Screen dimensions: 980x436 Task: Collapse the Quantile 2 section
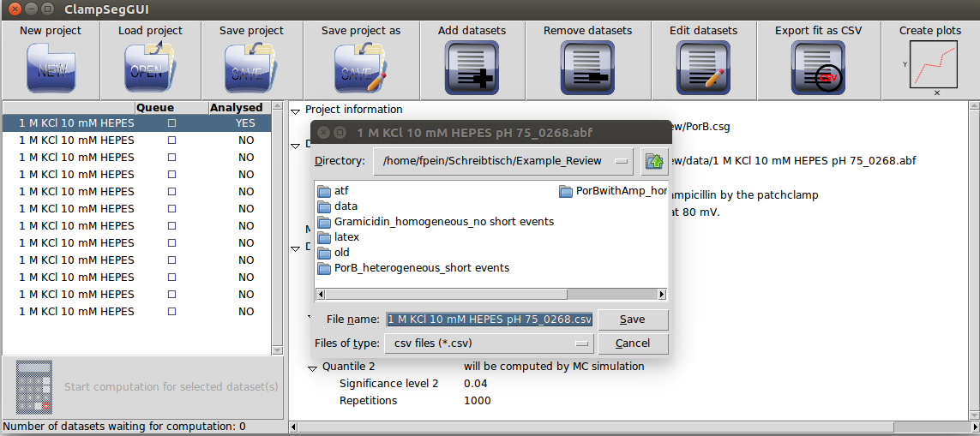click(312, 367)
